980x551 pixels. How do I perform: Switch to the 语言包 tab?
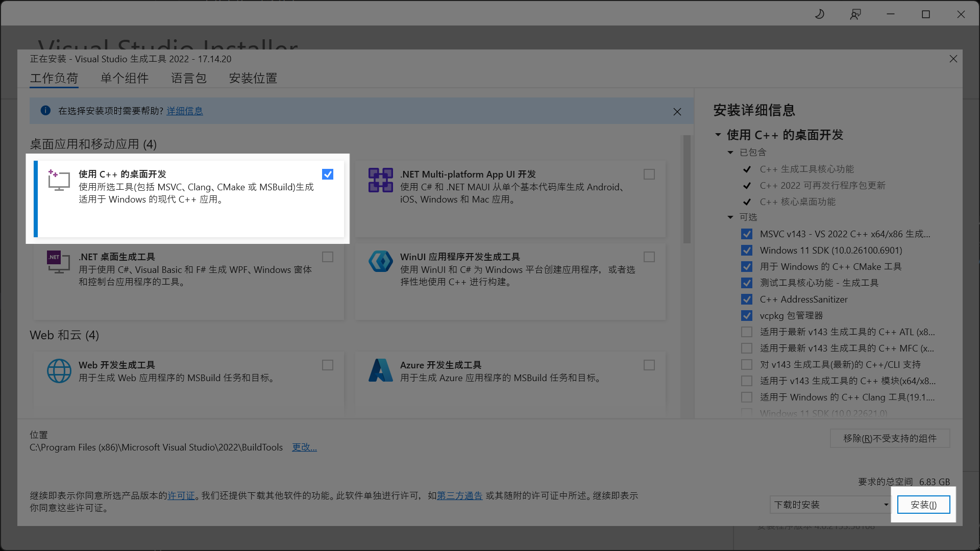point(189,79)
